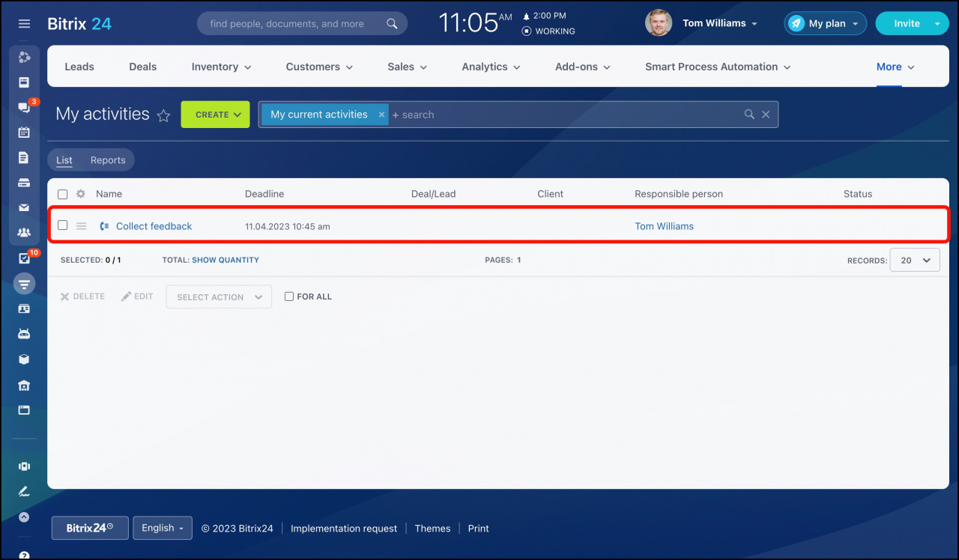Screen dimensions: 959x560
Task: Open the help question mark icon
Action: pyautogui.click(x=24, y=556)
